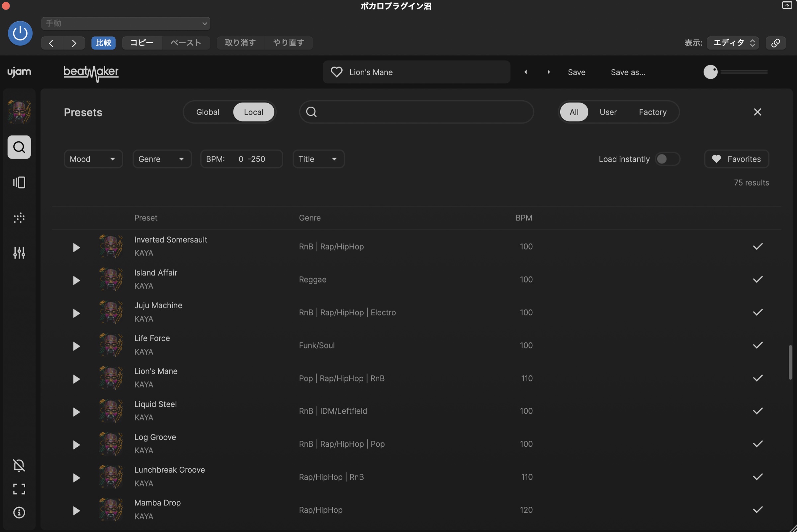The width and height of the screenshot is (797, 532).
Task: Open the KAYA instrument thumbnail in sidebar
Action: [19, 112]
